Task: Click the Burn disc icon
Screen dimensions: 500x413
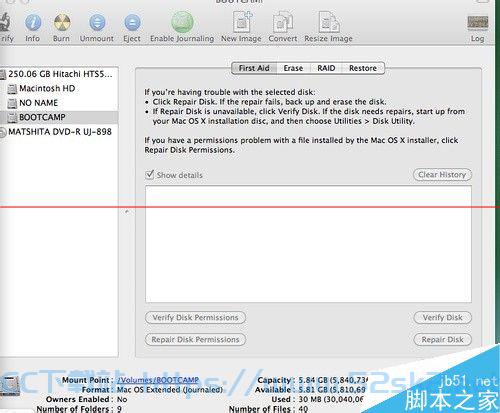Action: [x=62, y=23]
